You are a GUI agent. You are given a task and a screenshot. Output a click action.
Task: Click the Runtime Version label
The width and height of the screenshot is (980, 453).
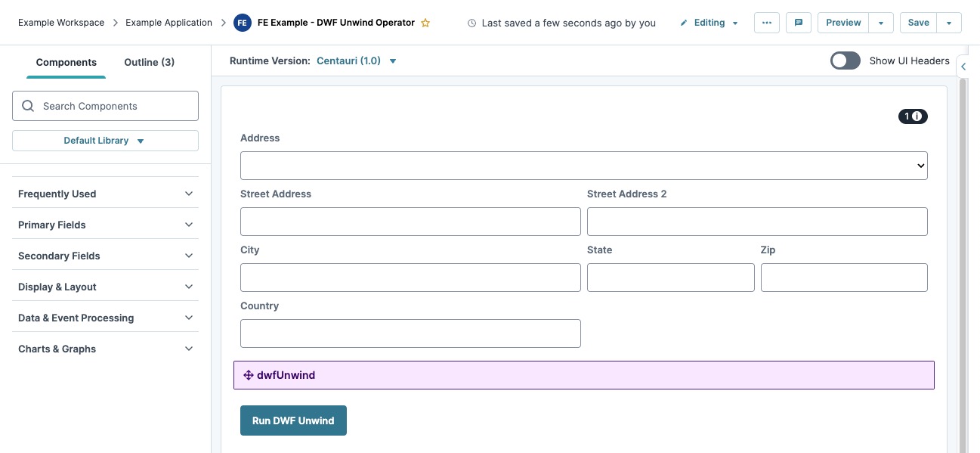[270, 61]
